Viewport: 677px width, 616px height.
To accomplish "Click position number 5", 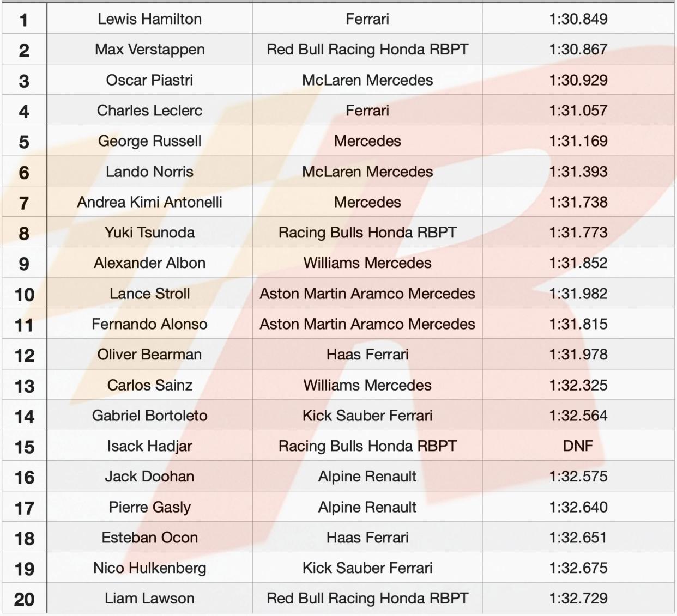I will [x=24, y=142].
